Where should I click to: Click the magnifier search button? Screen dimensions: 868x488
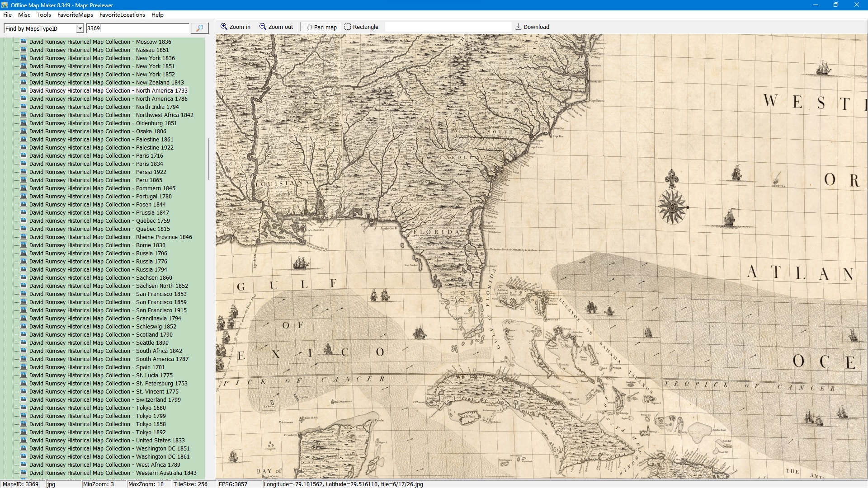coord(199,28)
